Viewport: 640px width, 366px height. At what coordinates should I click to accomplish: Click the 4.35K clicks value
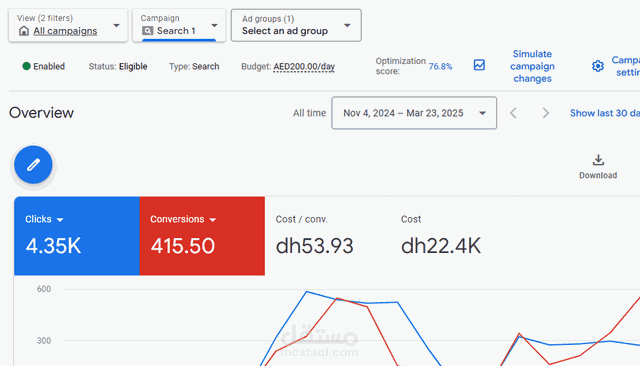(x=53, y=246)
